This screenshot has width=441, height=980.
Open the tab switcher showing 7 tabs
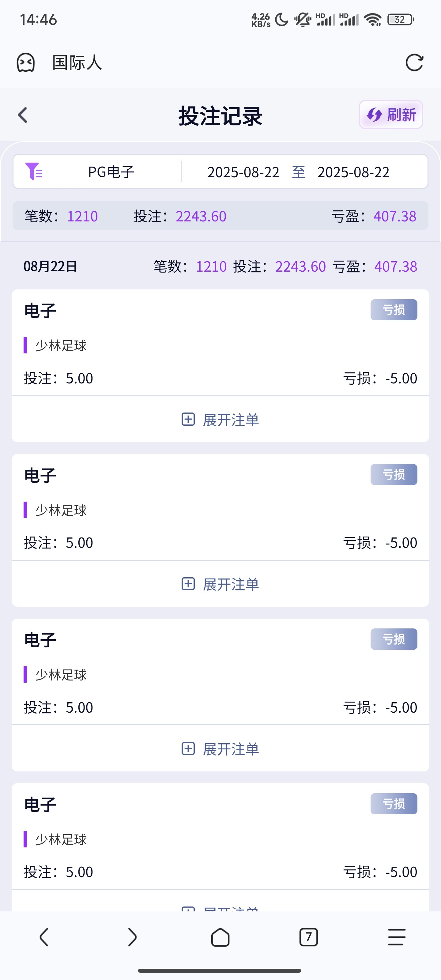[x=308, y=937]
